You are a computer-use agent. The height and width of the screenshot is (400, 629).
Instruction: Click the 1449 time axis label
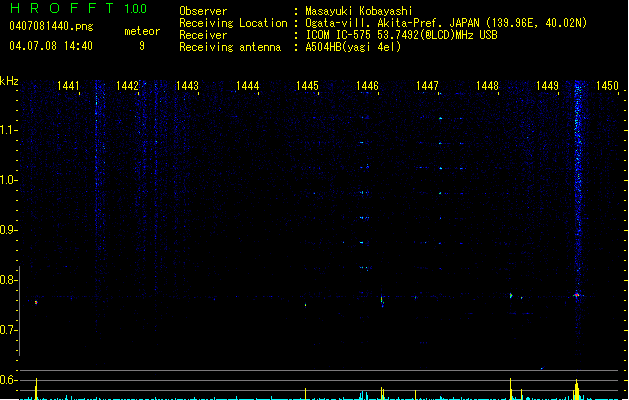pos(548,86)
